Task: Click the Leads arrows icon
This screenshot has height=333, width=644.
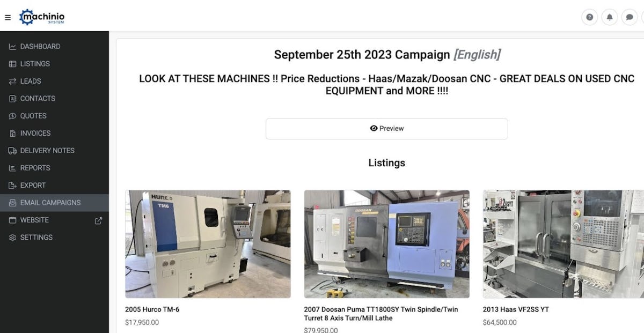Action: 12,82
